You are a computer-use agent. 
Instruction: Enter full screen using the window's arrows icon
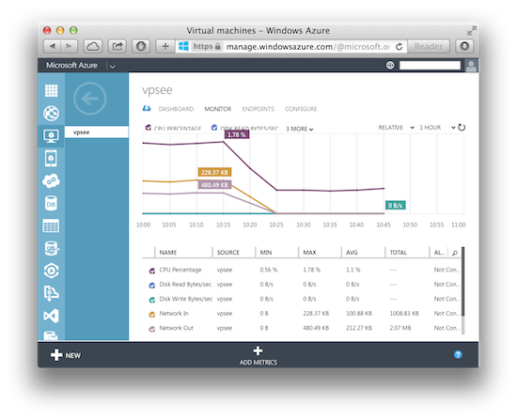click(x=472, y=31)
